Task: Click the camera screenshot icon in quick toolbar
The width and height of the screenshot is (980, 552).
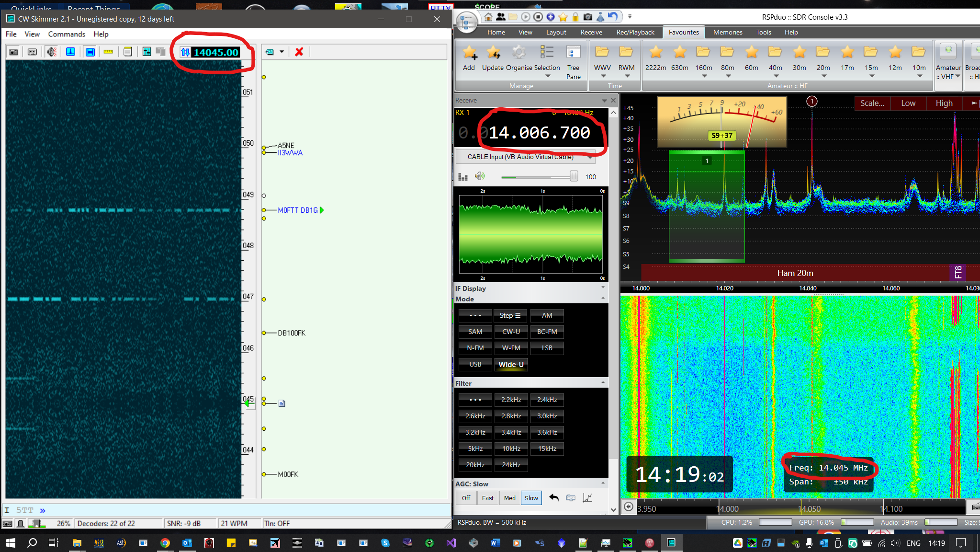Action: (587, 17)
